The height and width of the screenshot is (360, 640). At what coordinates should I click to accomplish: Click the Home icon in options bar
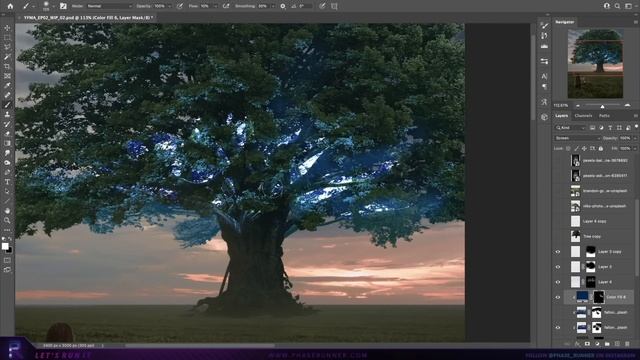pyautogui.click(x=10, y=6)
